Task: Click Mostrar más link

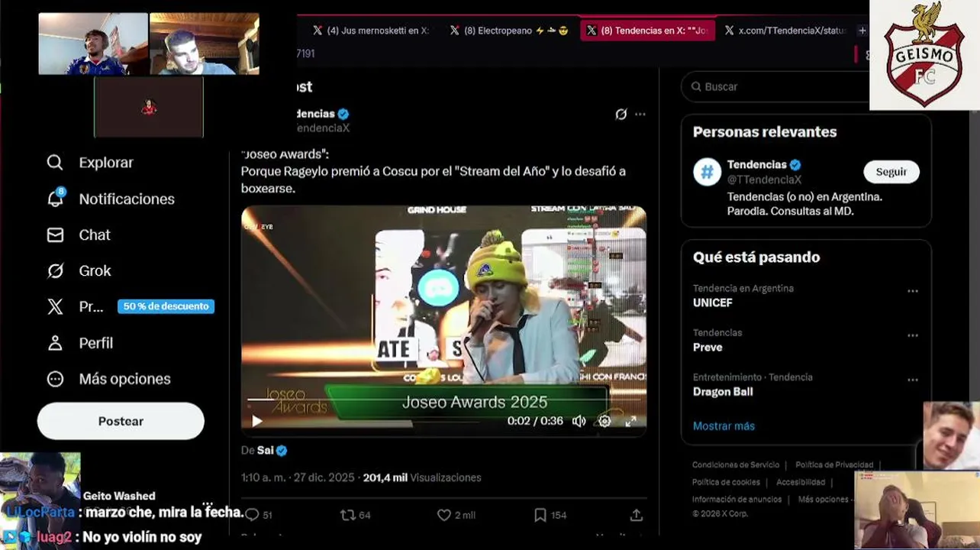Action: point(724,426)
